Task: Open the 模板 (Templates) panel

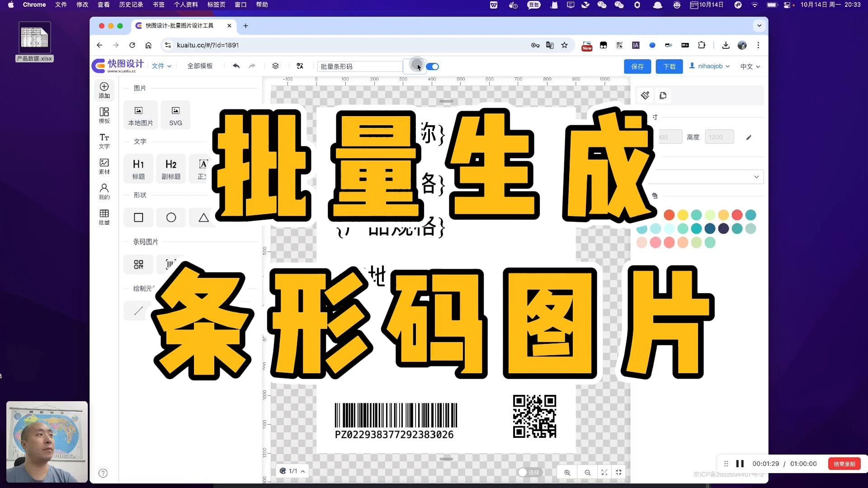Action: coord(104,114)
